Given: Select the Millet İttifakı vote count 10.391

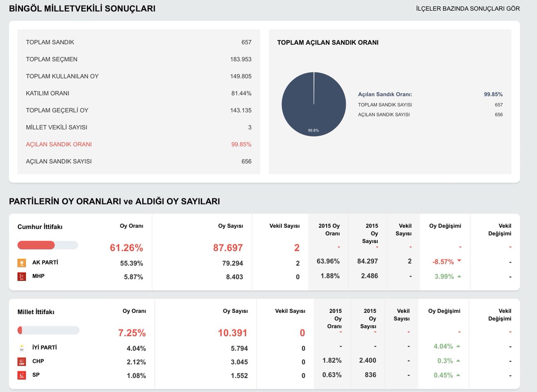Looking at the screenshot, I should click(x=232, y=333).
